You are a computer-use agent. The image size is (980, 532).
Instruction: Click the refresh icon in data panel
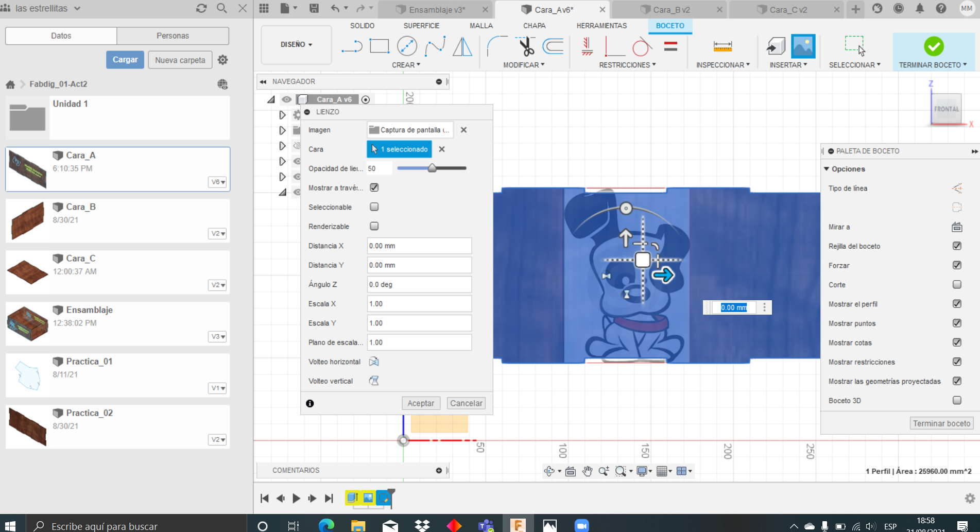click(201, 8)
